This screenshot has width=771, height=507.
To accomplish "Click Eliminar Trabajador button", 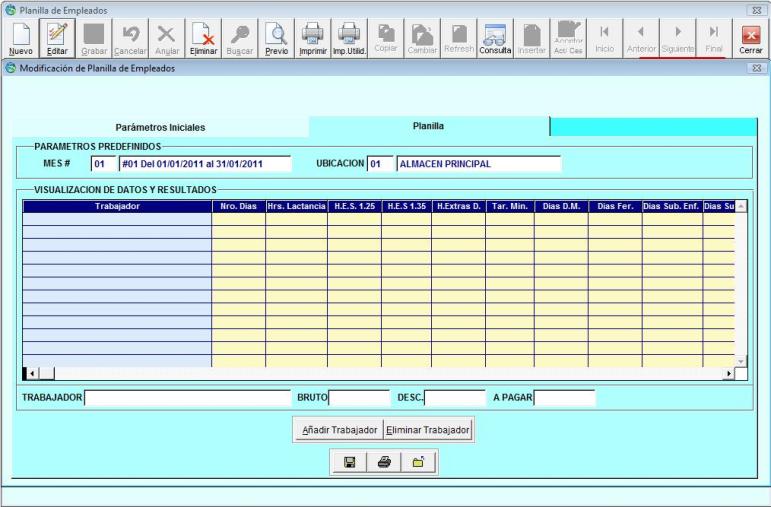I will tap(428, 430).
